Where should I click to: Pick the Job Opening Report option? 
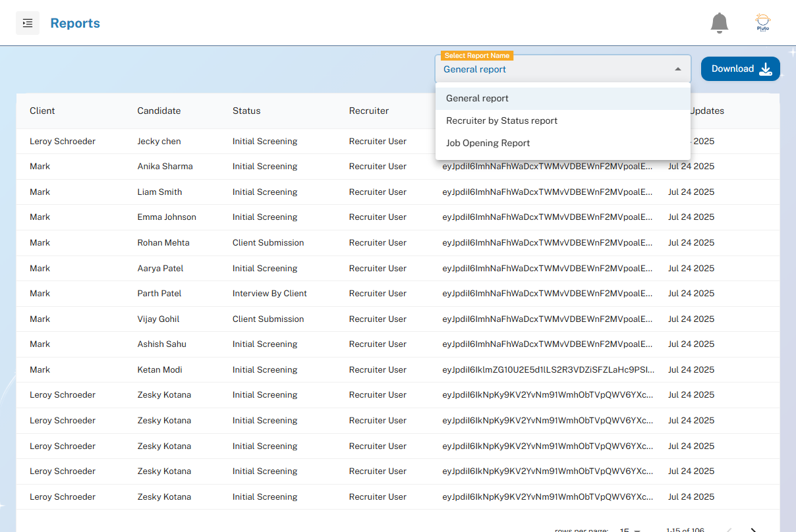coord(563,143)
